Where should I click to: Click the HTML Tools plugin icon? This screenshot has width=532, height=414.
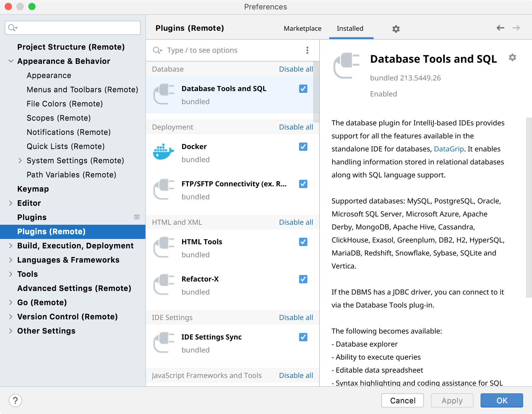(x=163, y=248)
